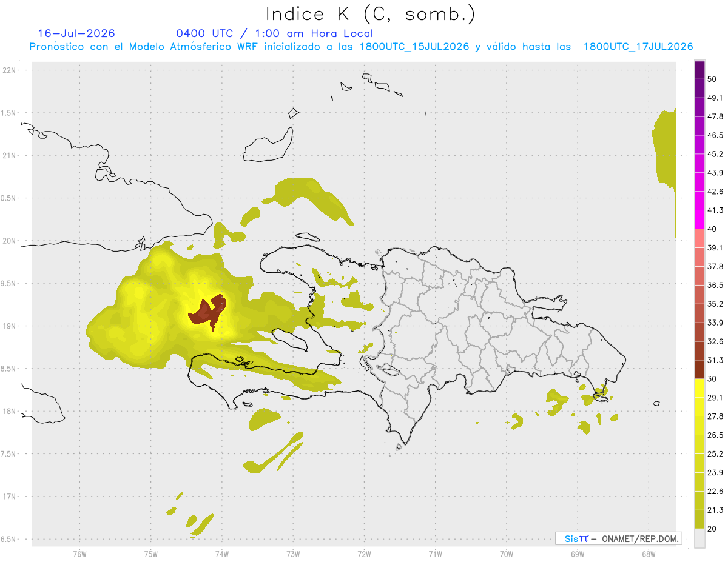728x562 pixels.
Task: Click the colorbar value "41.3"
Action: click(716, 210)
